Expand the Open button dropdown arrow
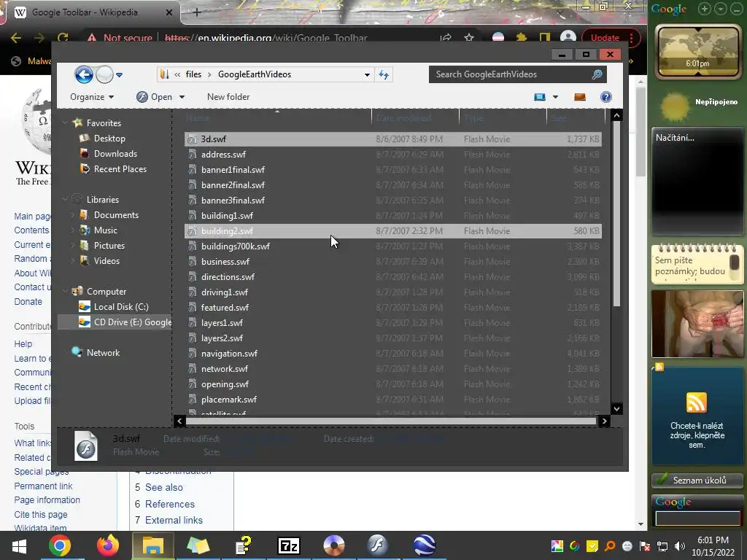 click(182, 97)
